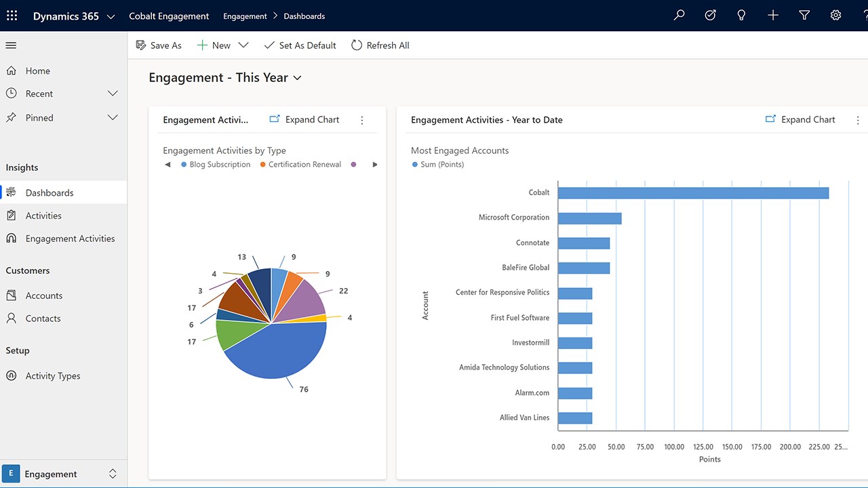Open more options on Year to Date chart

point(858,120)
